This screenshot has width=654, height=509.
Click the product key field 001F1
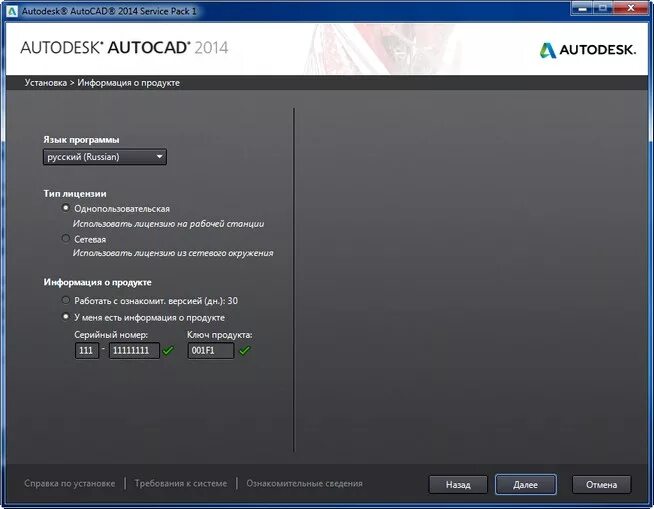click(x=211, y=350)
